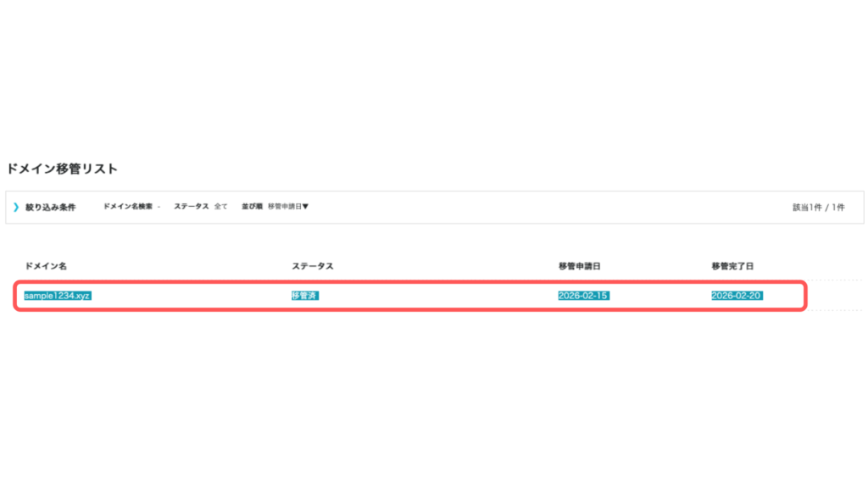Click the 移管済 status cell

304,296
